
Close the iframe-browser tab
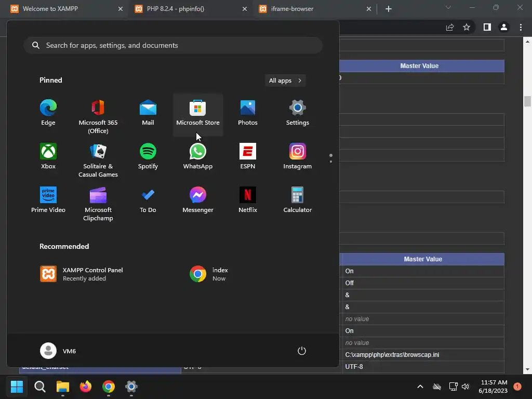[369, 9]
